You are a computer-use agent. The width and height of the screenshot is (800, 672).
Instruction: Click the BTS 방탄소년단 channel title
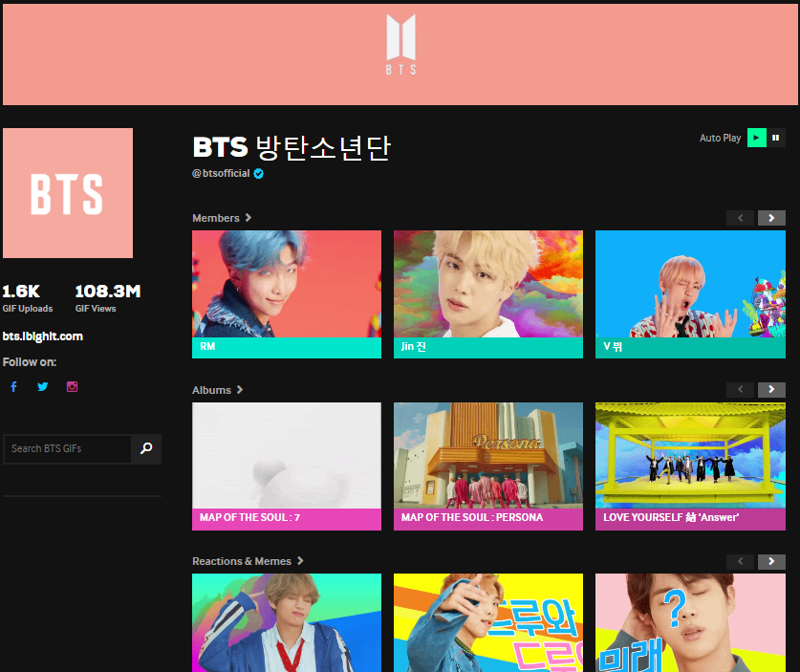(292, 147)
